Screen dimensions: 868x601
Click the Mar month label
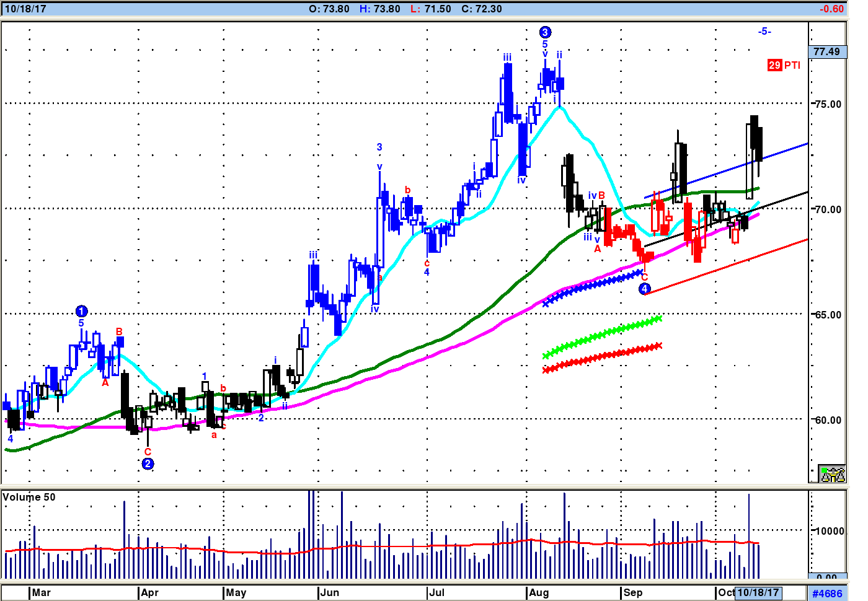[x=41, y=592]
